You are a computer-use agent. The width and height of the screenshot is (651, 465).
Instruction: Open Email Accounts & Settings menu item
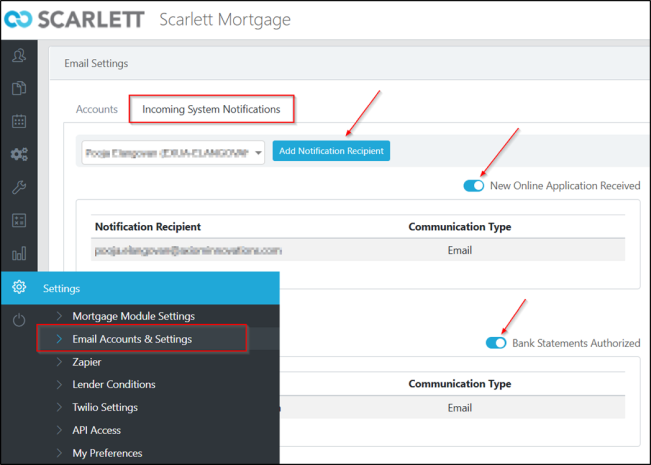pyautogui.click(x=132, y=339)
